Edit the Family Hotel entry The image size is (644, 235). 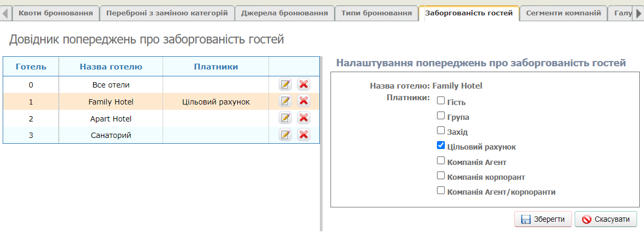[x=285, y=101]
